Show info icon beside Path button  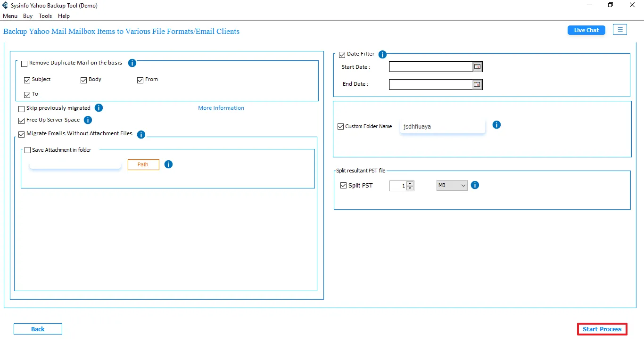pos(168,164)
